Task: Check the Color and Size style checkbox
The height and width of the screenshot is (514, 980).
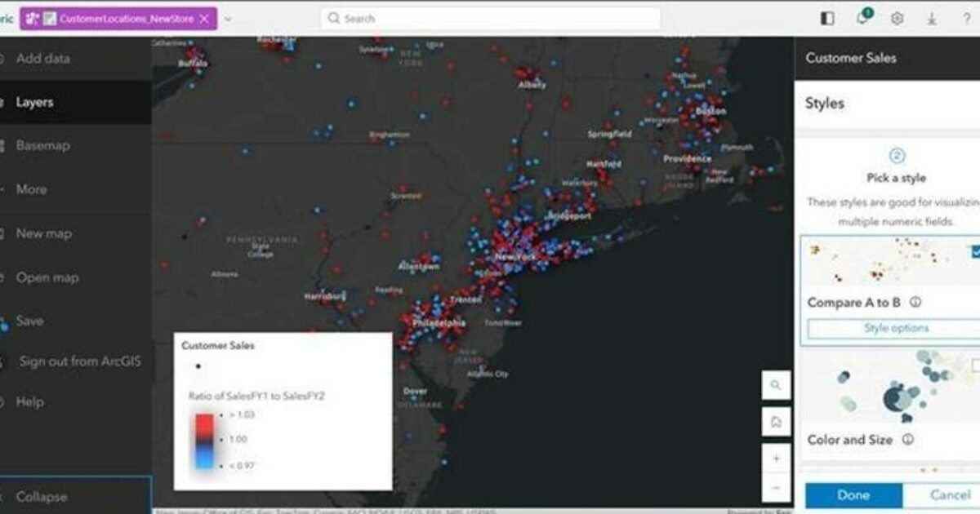Action: [x=975, y=365]
